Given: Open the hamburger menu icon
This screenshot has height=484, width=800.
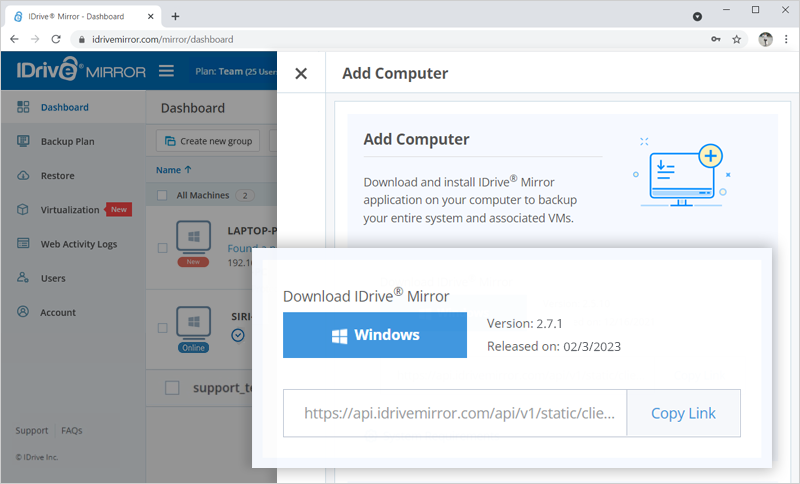Looking at the screenshot, I should point(166,71).
